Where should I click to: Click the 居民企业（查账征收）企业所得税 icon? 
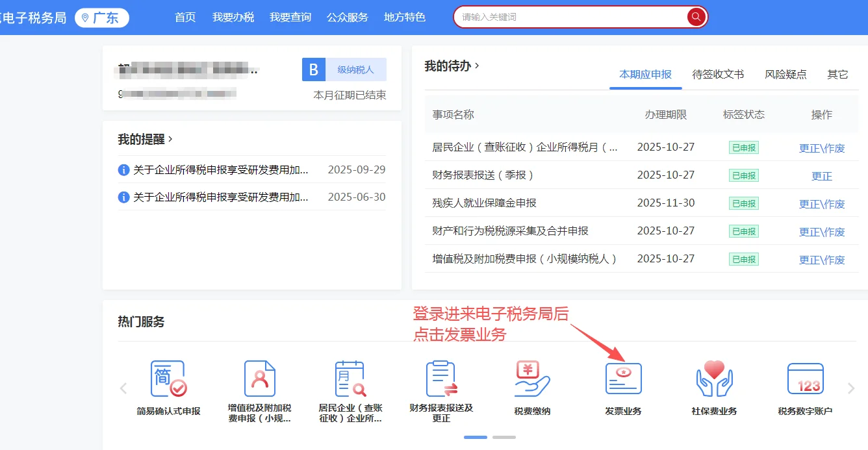(x=350, y=378)
